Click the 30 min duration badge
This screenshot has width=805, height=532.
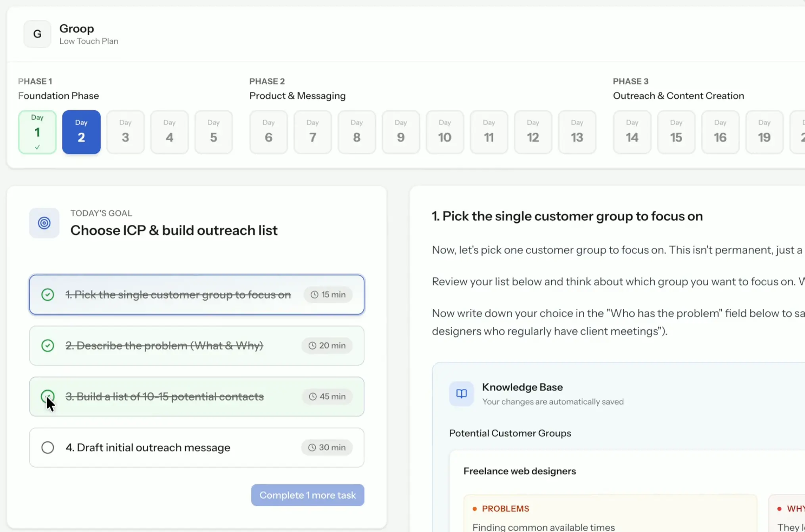[327, 448]
